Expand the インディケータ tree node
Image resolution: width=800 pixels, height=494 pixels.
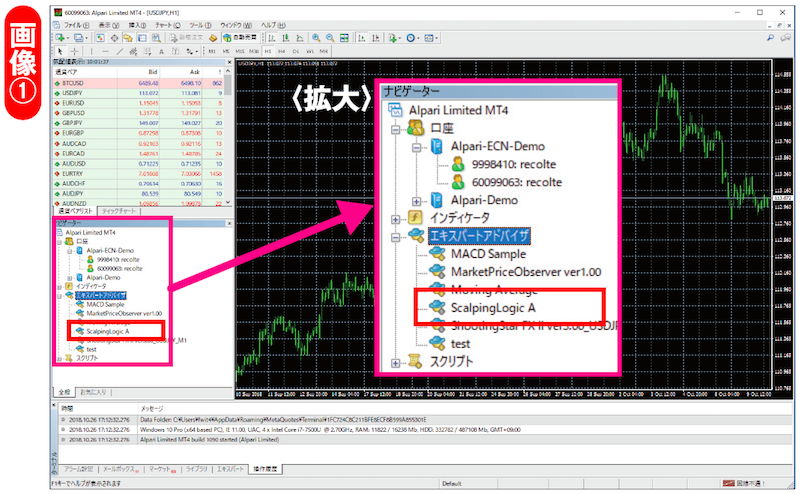click(x=60, y=286)
